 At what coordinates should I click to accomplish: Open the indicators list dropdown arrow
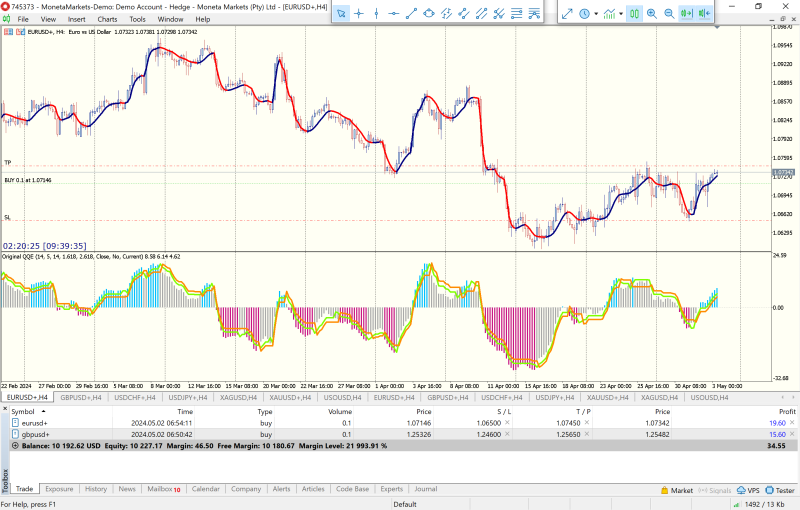tap(622, 13)
